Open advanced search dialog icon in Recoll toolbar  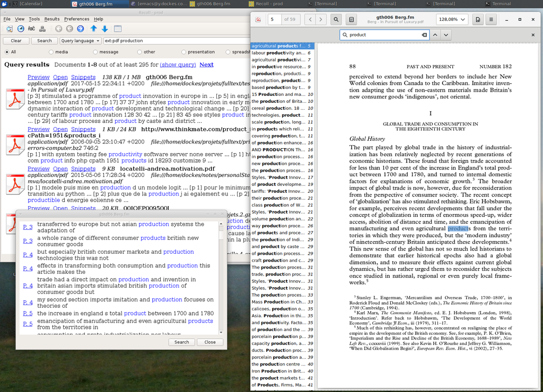coord(10,29)
